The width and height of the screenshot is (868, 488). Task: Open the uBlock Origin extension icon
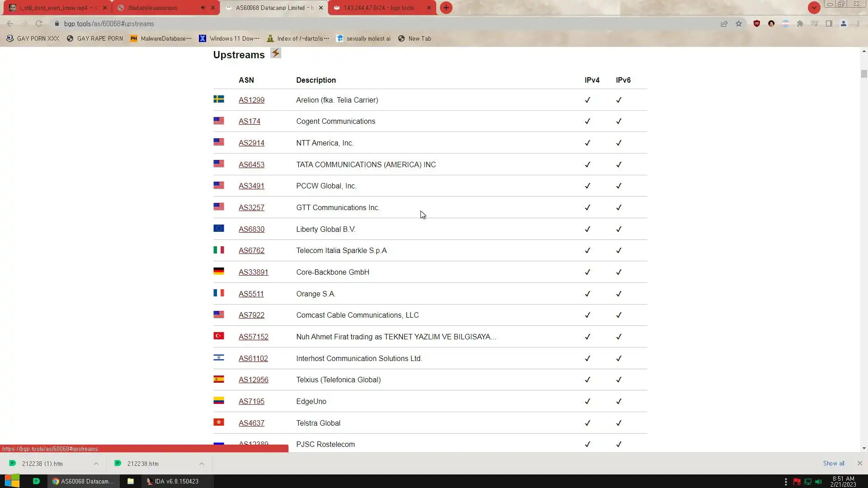[x=756, y=23]
